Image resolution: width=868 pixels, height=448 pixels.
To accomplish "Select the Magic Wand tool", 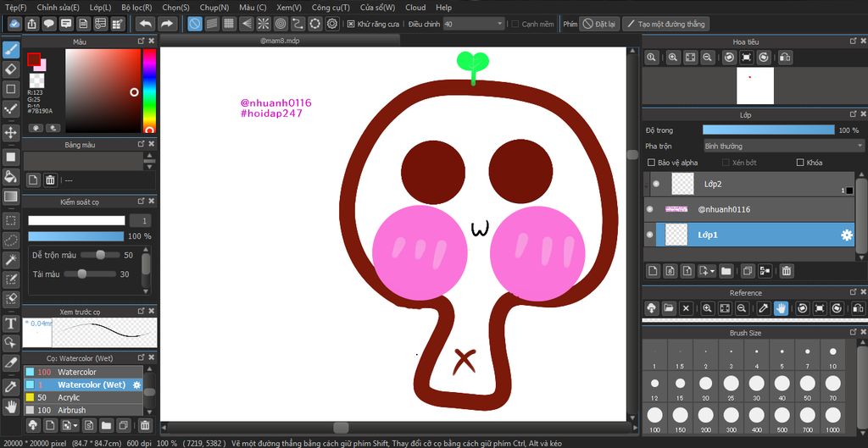I will pyautogui.click(x=11, y=261).
